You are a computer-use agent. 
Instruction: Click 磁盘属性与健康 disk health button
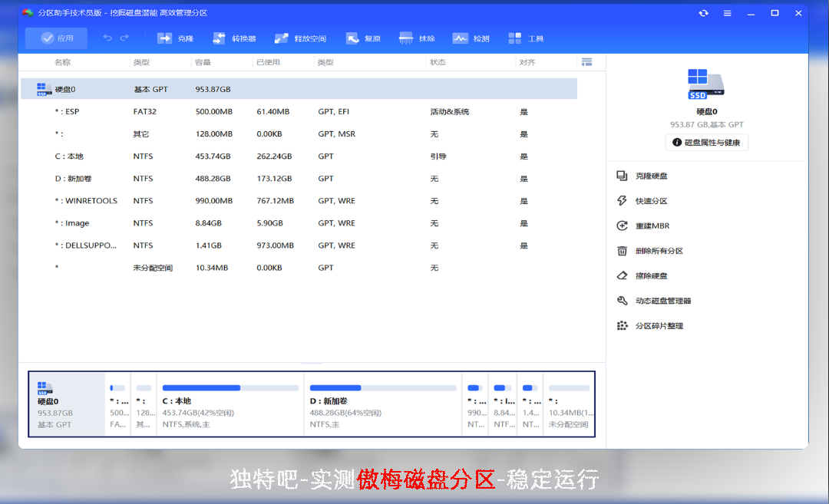tap(706, 143)
